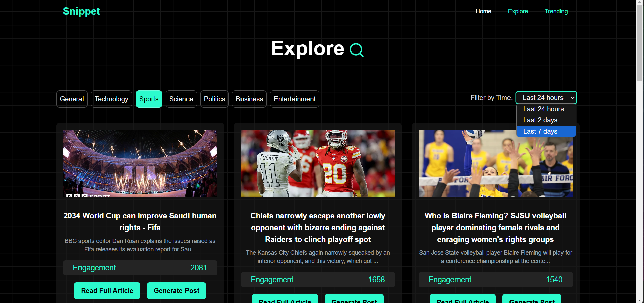Toggle the Technology category filter
644x303 pixels.
click(111, 99)
